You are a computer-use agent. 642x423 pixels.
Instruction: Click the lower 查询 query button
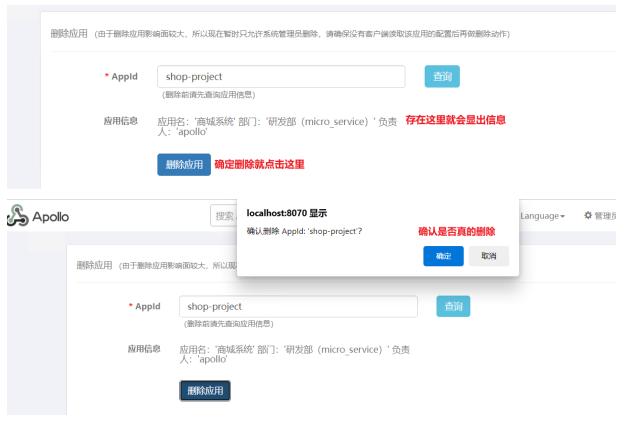pos(453,306)
